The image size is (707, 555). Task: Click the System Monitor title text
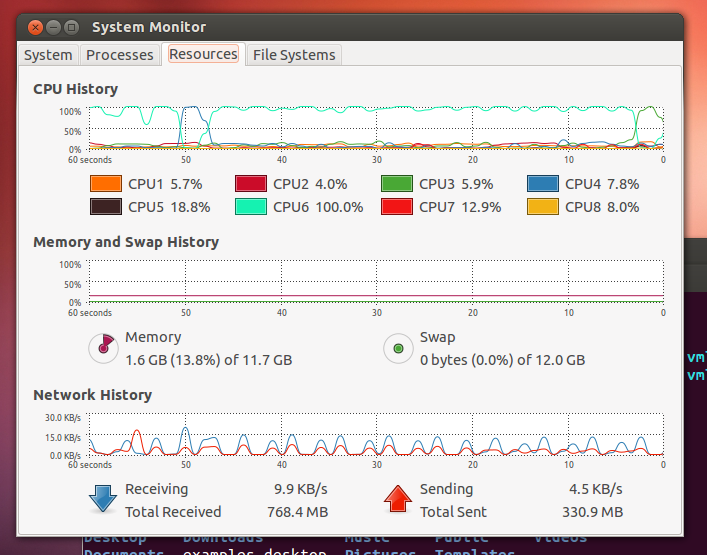click(x=149, y=27)
